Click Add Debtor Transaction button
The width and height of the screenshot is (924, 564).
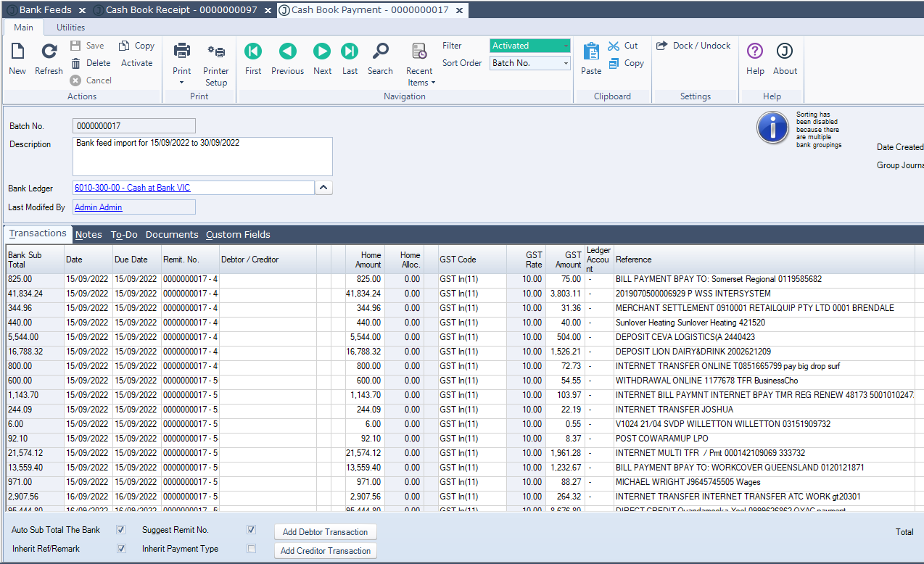[325, 532]
